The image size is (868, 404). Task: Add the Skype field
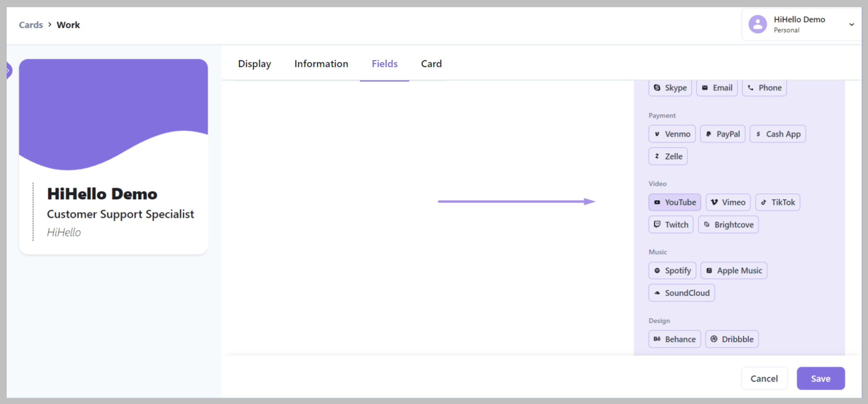(670, 88)
